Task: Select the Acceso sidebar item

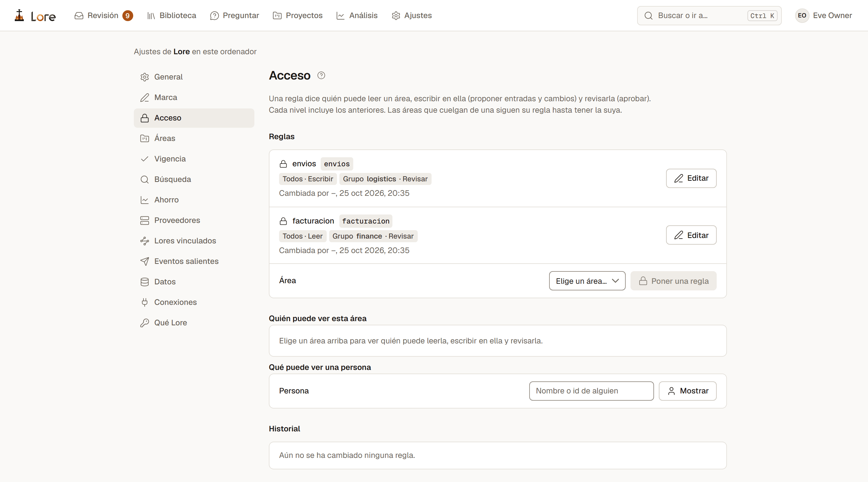Action: [194, 118]
